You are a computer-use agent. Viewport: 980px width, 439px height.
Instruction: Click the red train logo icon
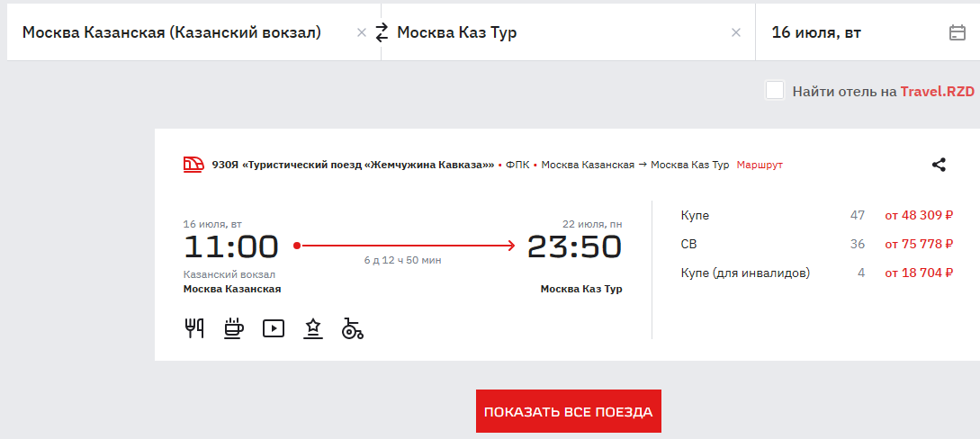tap(193, 165)
